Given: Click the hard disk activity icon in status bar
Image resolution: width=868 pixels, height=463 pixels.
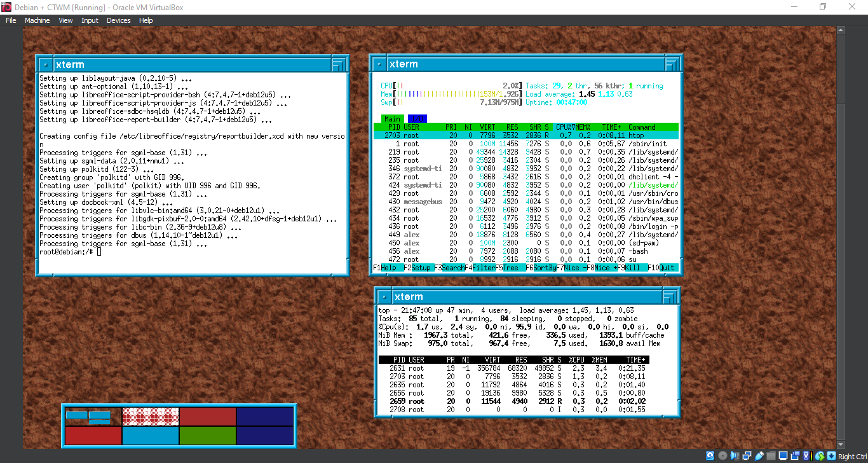Looking at the screenshot, I should 710,456.
